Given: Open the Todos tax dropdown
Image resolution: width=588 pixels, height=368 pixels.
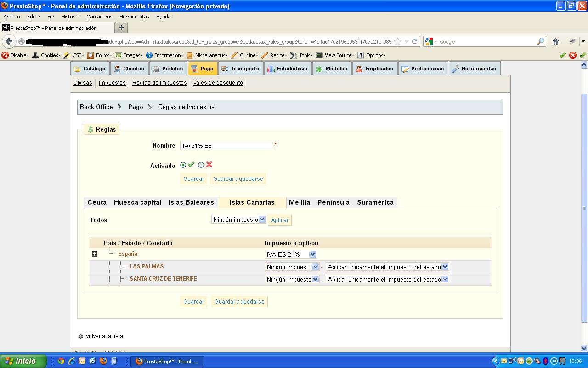Looking at the screenshot, I should 239,220.
